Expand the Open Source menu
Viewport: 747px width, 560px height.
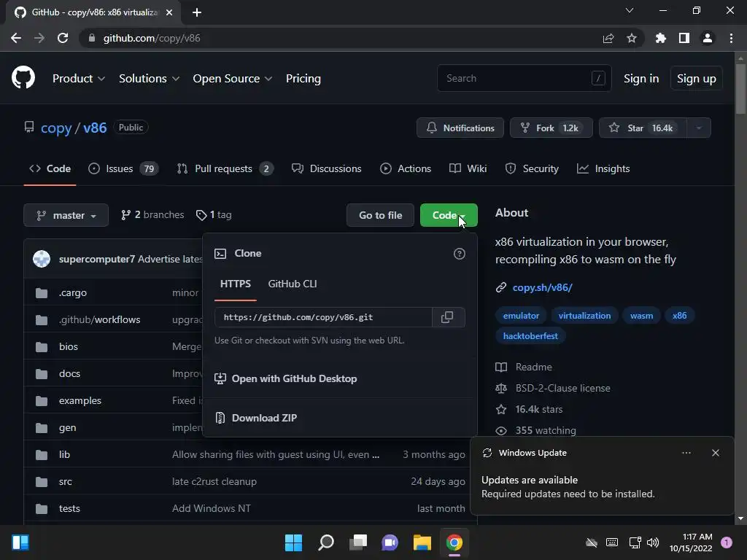[233, 79]
